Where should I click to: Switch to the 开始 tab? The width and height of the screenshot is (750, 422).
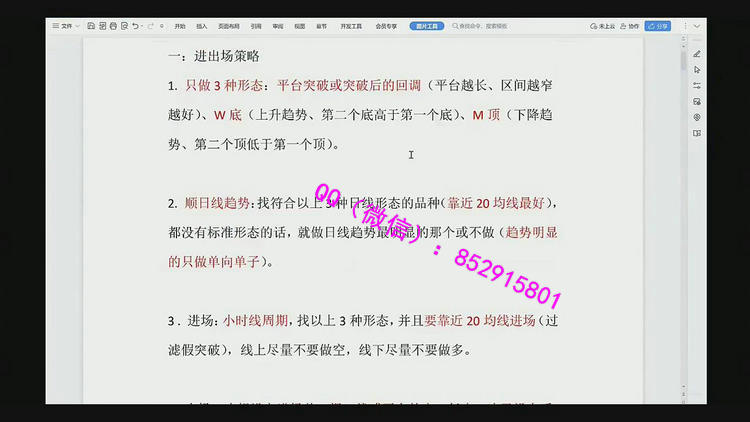pos(180,25)
